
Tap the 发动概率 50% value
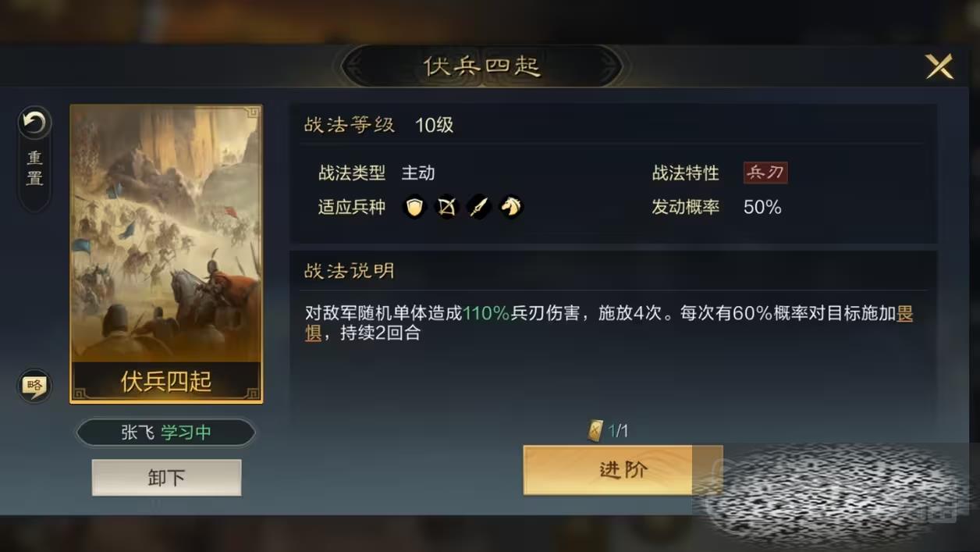point(762,207)
